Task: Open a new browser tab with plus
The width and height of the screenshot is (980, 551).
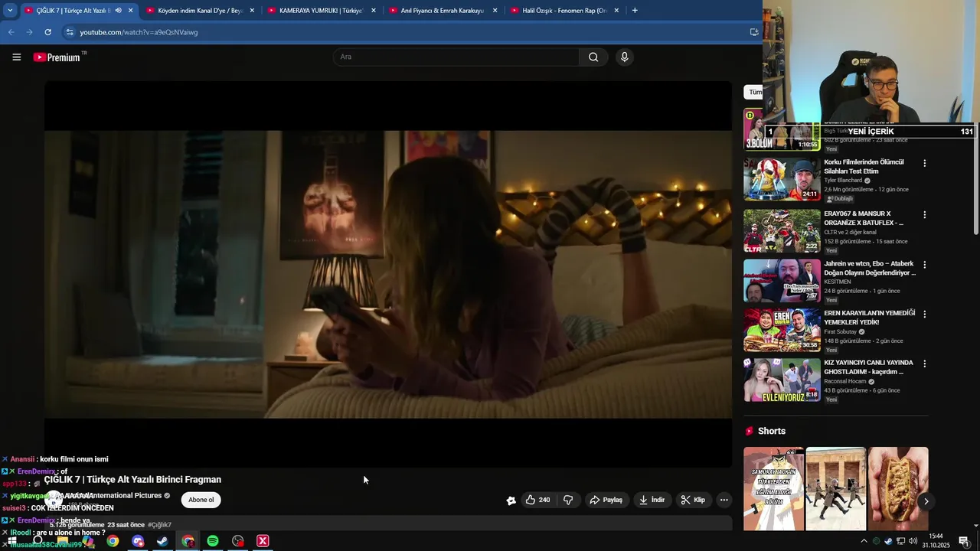Action: click(x=635, y=11)
